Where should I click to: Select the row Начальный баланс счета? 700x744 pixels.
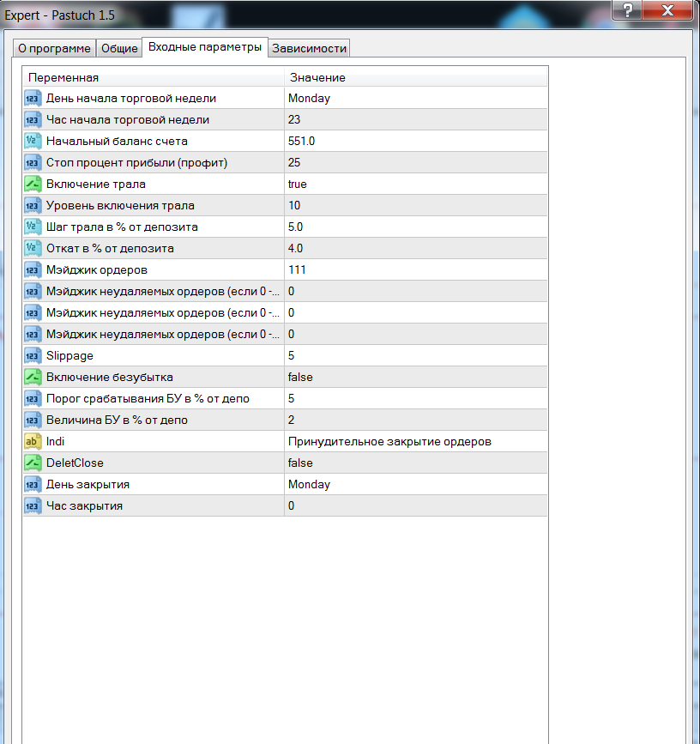pyautogui.click(x=285, y=141)
